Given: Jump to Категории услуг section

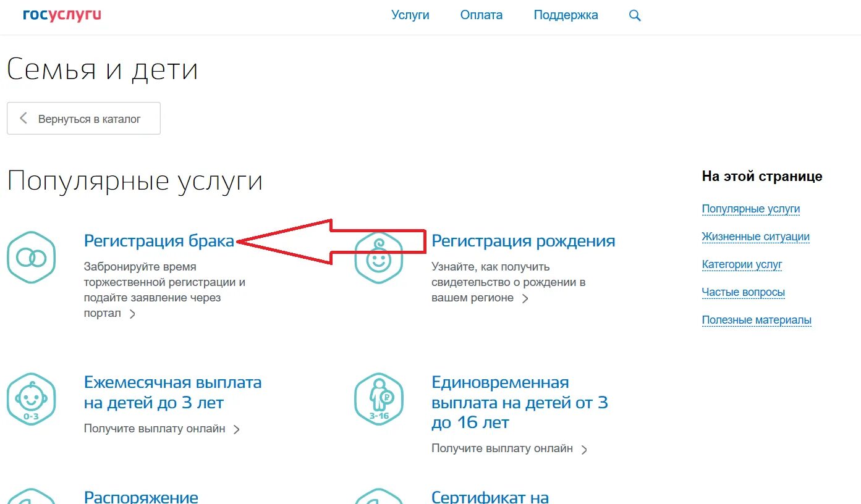Looking at the screenshot, I should point(742,264).
